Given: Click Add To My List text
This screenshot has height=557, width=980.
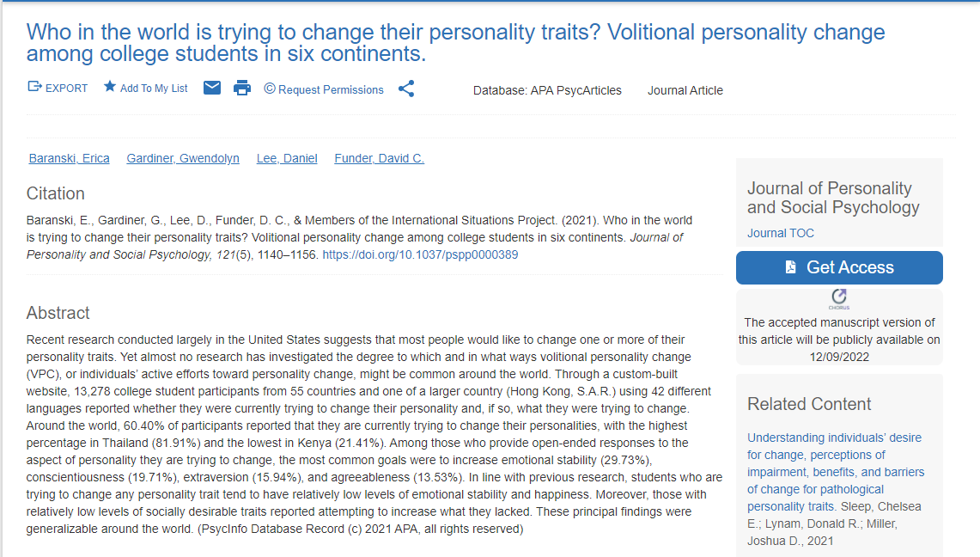Looking at the screenshot, I should 154,89.
